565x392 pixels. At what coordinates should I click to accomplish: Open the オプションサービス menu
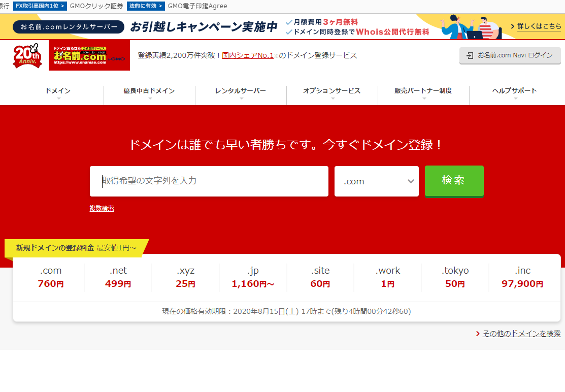coord(332,91)
